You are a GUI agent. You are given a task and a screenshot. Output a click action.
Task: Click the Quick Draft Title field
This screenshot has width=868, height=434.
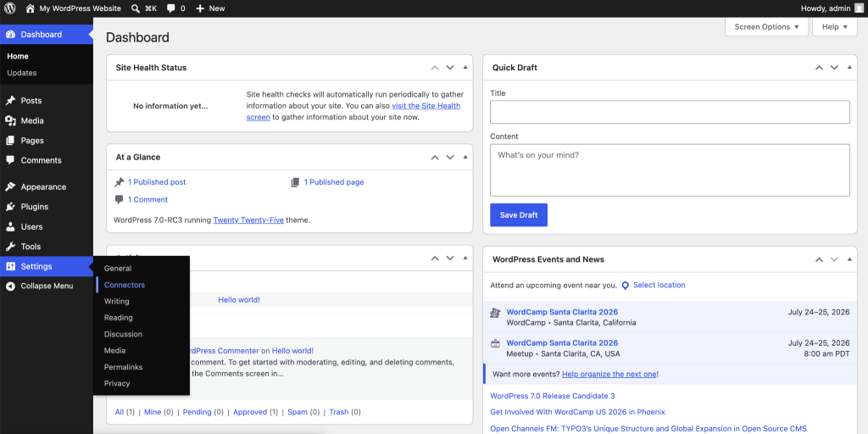tap(670, 112)
